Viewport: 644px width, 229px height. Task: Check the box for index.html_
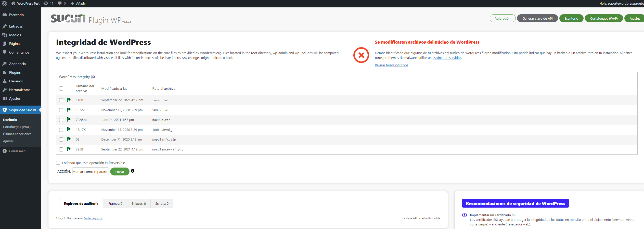click(61, 130)
